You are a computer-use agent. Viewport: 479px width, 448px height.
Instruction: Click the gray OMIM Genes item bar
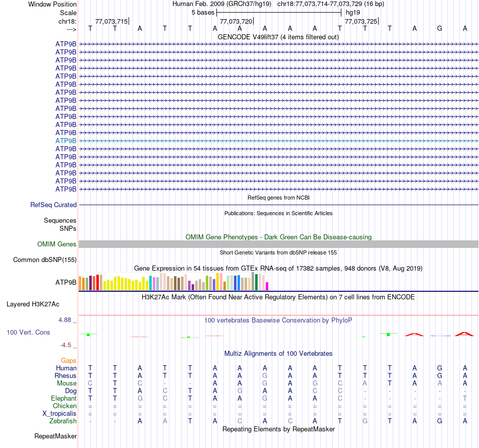tap(278, 244)
